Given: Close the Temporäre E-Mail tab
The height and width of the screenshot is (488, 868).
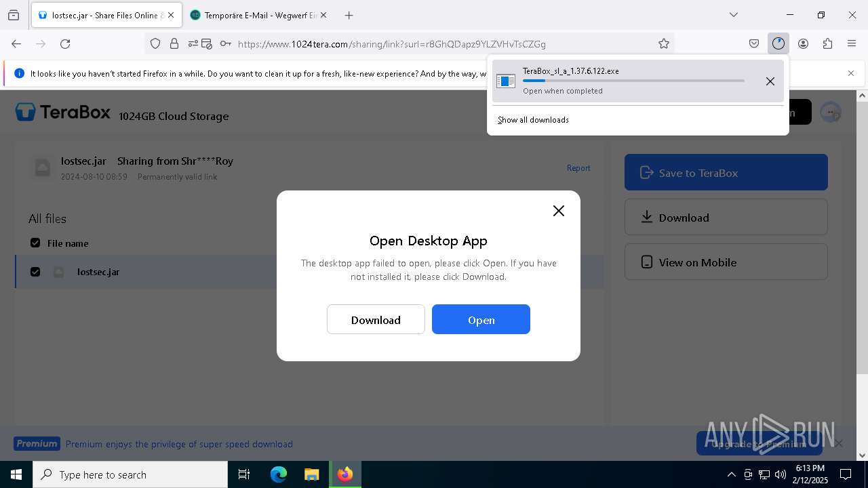Looking at the screenshot, I should click(323, 15).
